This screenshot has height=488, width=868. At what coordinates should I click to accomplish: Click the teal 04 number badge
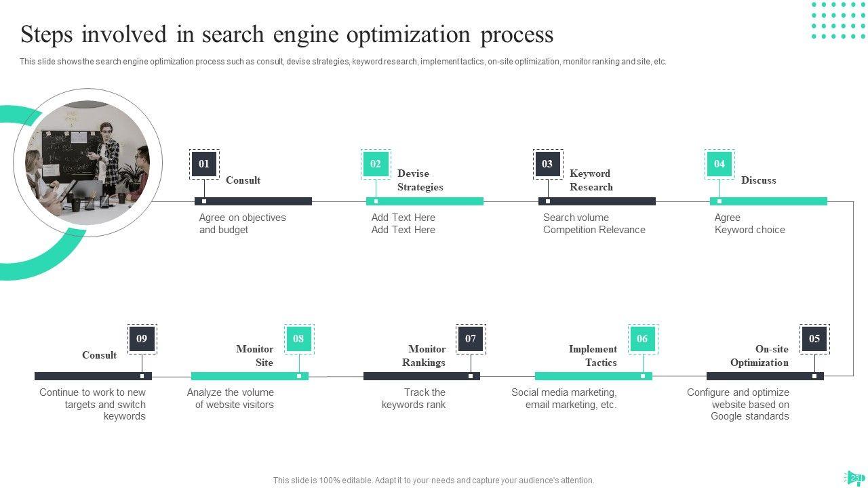coord(719,164)
